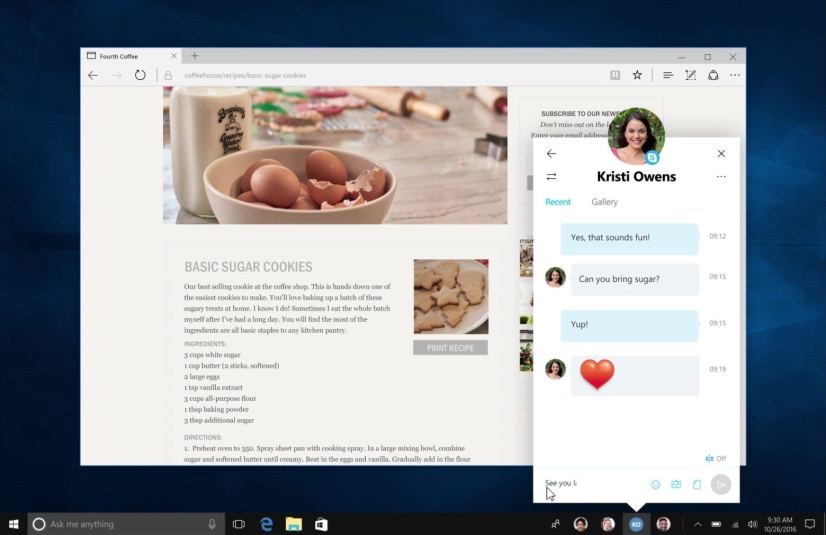The width and height of the screenshot is (826, 535).
Task: Launch Edge from the taskbar
Action: click(267, 524)
